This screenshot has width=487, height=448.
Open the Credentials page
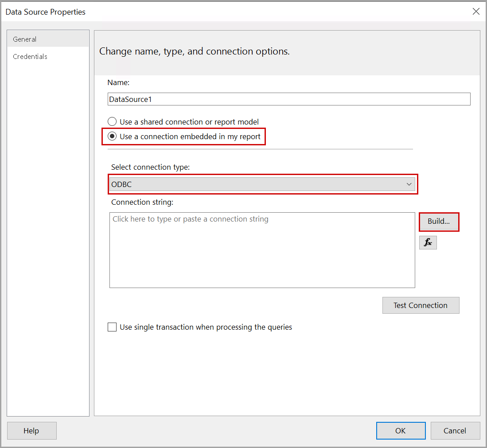point(30,57)
